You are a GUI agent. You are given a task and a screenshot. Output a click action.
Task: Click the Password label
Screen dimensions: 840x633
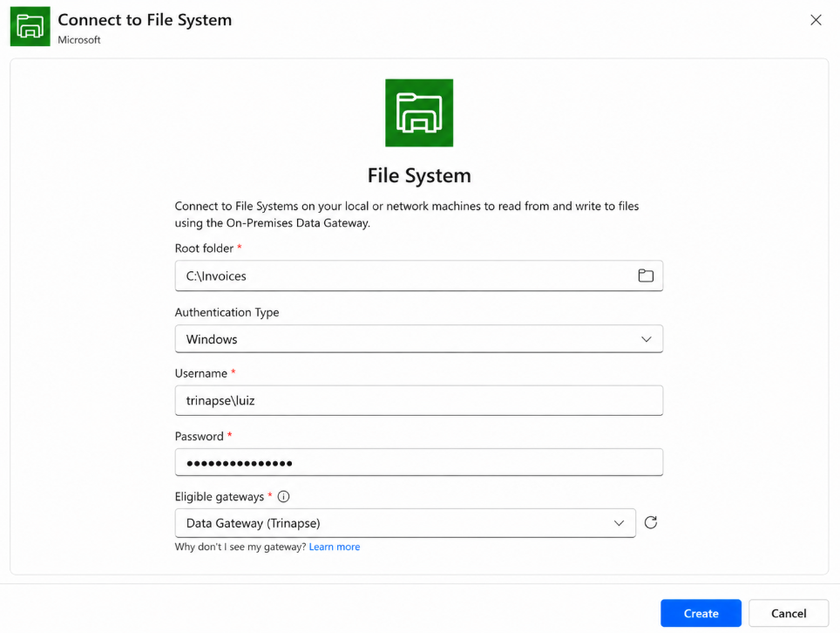coord(200,436)
